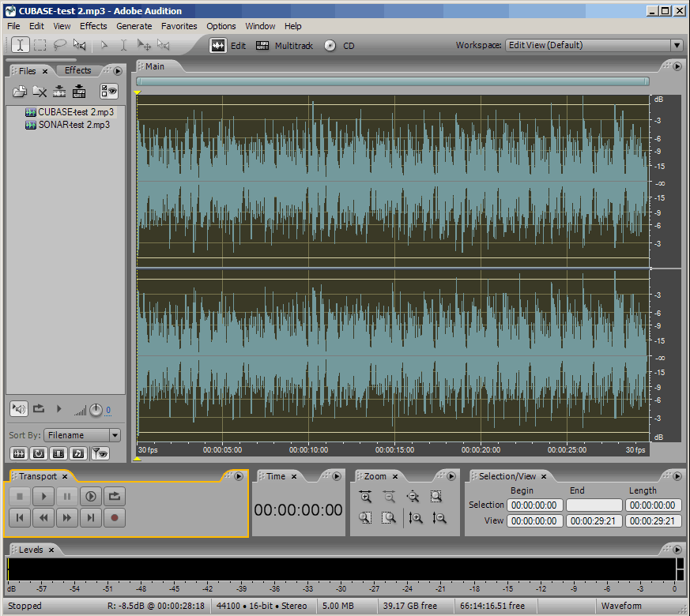690x616 pixels.
Task: Toggle Auto-Play preview in Files panel
Action: coord(19,408)
